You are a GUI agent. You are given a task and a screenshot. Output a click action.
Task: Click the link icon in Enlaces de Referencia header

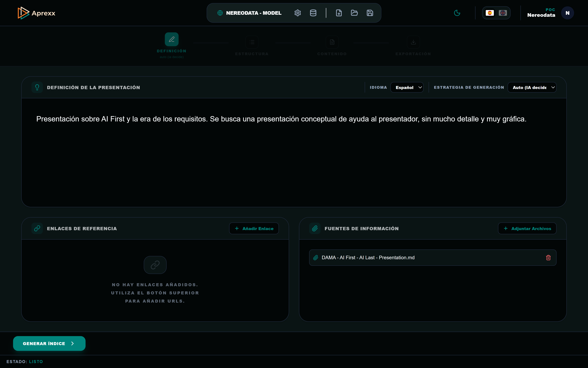[x=37, y=228]
